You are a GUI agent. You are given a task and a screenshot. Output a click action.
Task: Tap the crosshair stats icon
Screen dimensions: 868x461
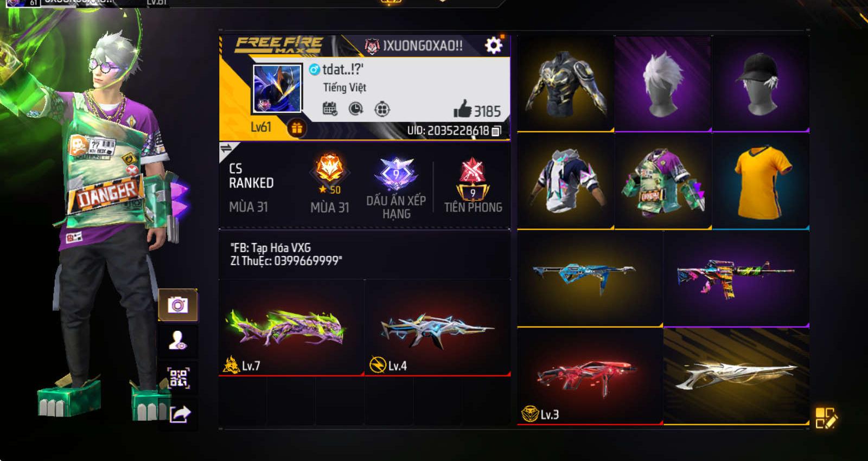382,109
